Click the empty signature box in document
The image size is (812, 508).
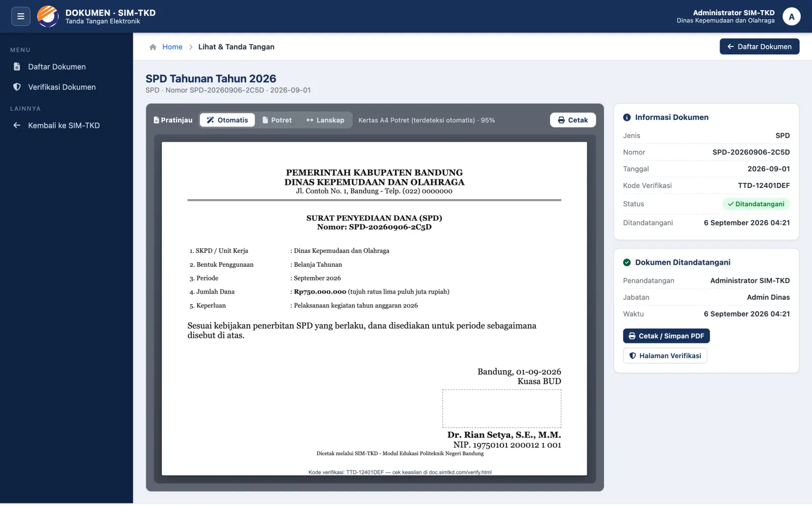pyautogui.click(x=501, y=408)
